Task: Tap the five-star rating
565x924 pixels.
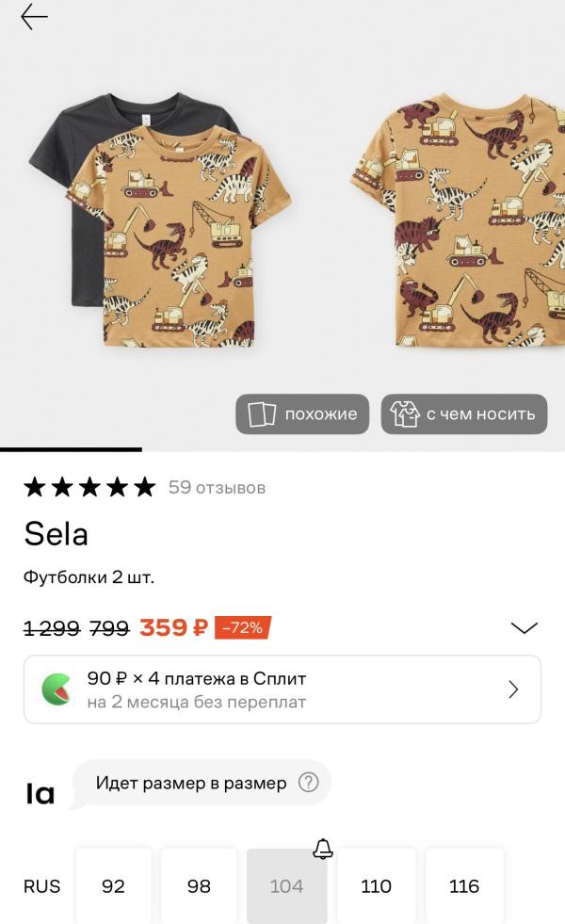Action: tap(89, 487)
